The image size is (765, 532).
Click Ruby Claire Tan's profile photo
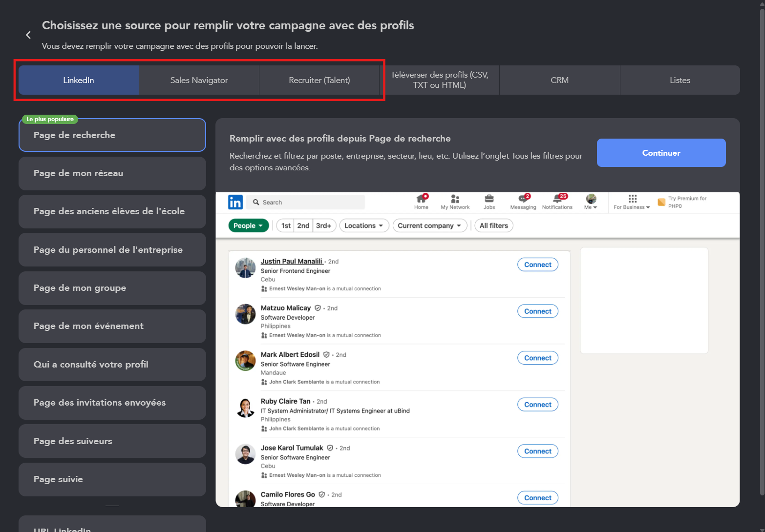click(245, 408)
